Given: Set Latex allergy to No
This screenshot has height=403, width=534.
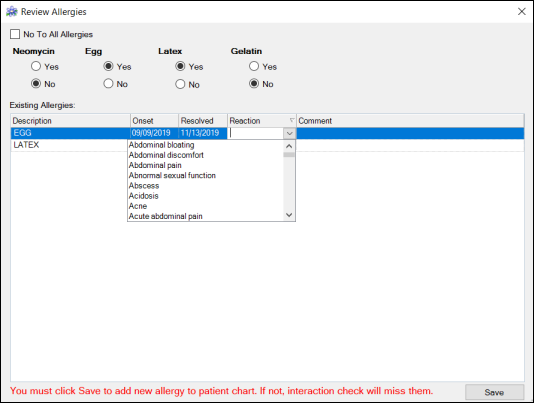Looking at the screenshot, I should click(180, 84).
